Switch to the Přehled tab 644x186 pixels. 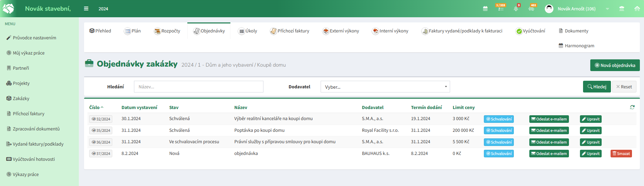click(x=100, y=31)
